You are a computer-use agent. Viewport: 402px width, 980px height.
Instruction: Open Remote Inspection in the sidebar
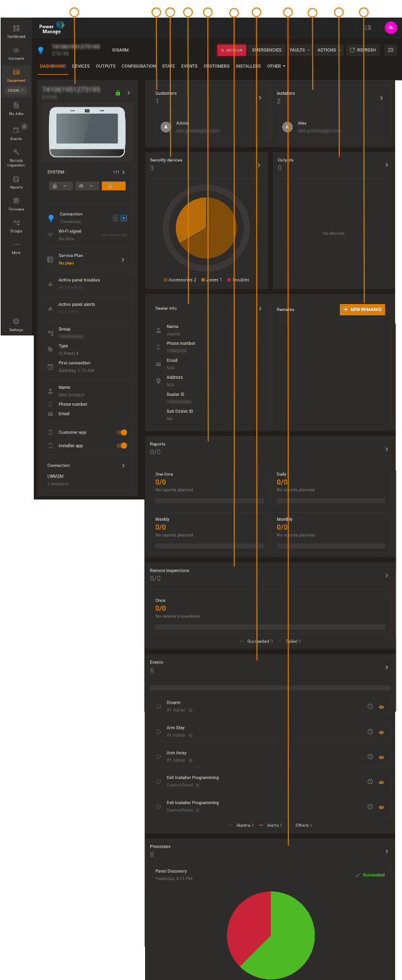tap(16, 158)
